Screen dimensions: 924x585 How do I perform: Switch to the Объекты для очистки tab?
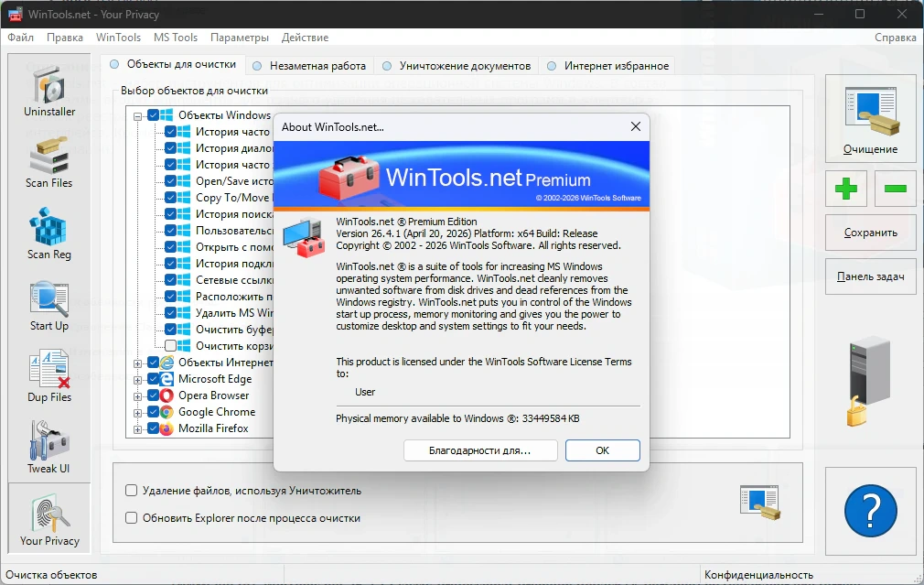[x=173, y=64]
